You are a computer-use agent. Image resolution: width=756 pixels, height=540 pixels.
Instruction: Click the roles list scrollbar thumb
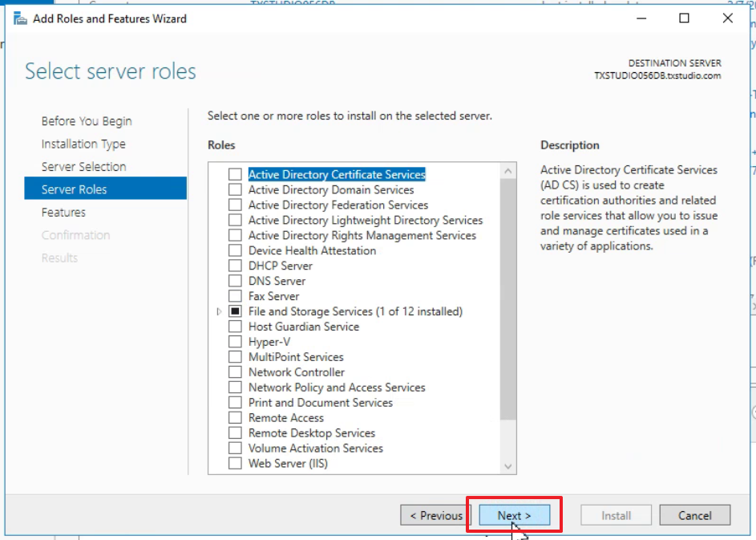click(x=507, y=299)
